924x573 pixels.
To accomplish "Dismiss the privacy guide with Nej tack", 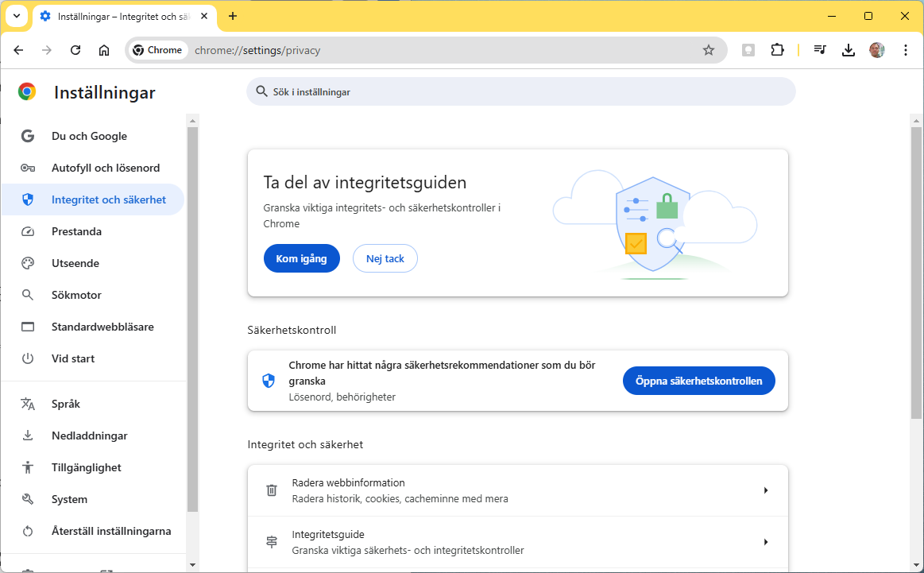I will pyautogui.click(x=385, y=258).
